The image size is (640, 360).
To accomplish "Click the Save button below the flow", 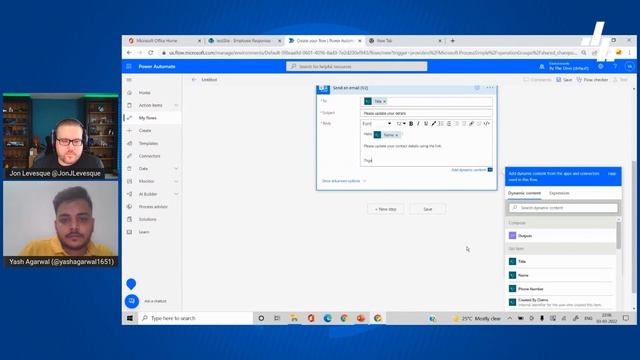I will click(427, 209).
